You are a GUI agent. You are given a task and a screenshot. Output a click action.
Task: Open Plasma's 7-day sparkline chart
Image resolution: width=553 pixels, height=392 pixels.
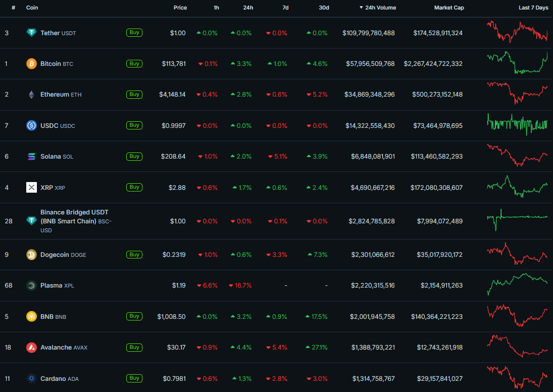tap(517, 284)
